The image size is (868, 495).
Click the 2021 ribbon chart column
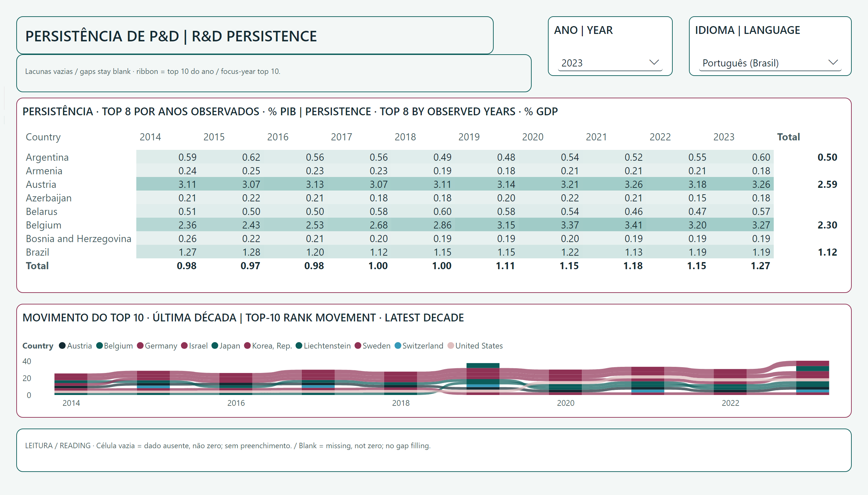[648, 381]
